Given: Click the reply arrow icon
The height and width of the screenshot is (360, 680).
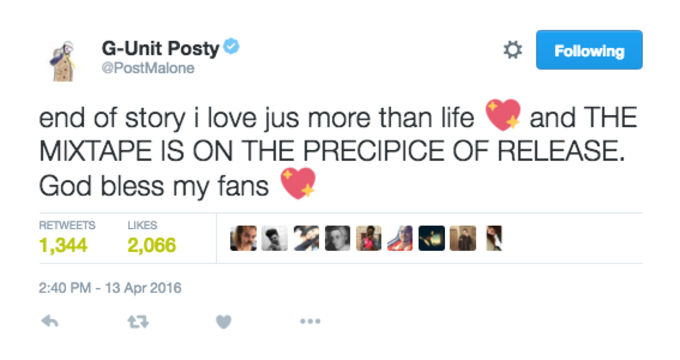Looking at the screenshot, I should tap(49, 321).
